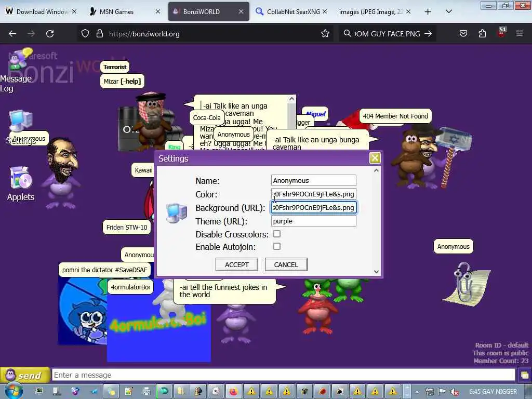532x399 pixels.
Task: Click the Friden STW-10 name tag
Action: 127,228
